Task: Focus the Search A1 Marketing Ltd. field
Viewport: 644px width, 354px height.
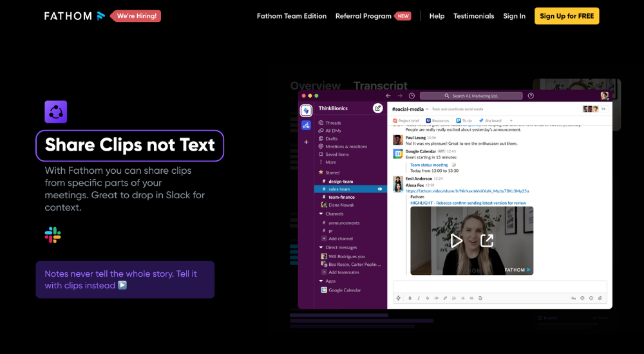Action: (x=471, y=96)
